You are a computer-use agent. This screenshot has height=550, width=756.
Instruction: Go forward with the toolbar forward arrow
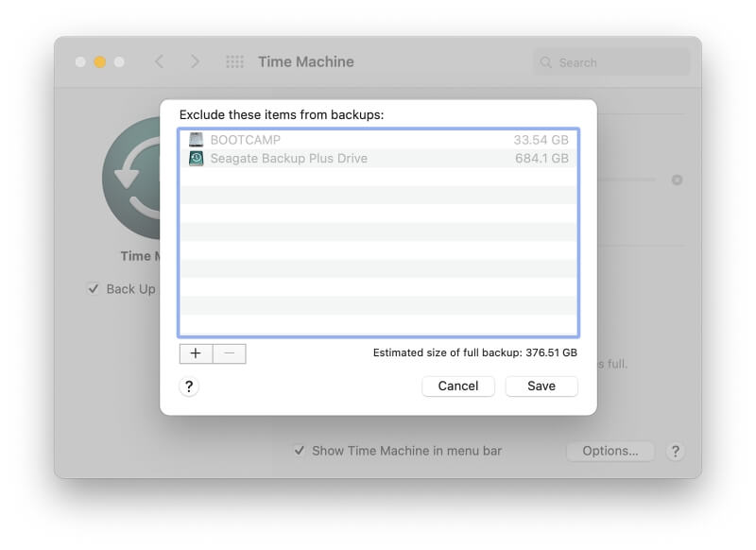point(195,61)
